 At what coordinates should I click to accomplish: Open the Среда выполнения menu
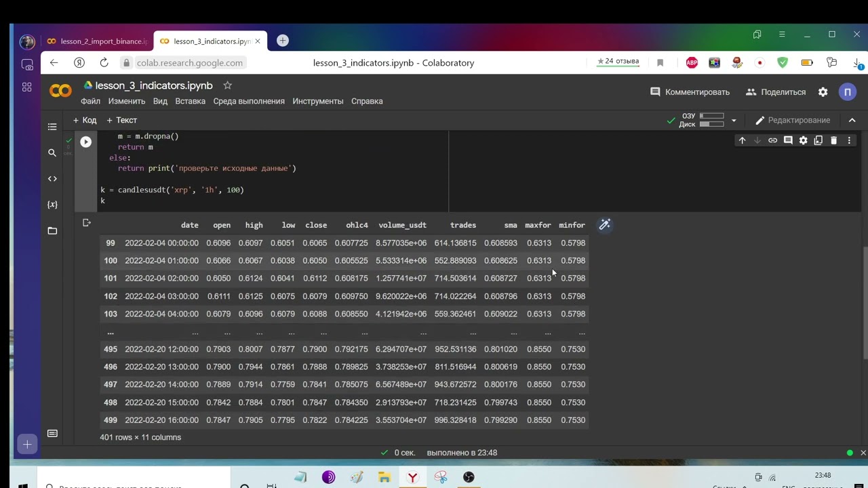click(x=249, y=101)
